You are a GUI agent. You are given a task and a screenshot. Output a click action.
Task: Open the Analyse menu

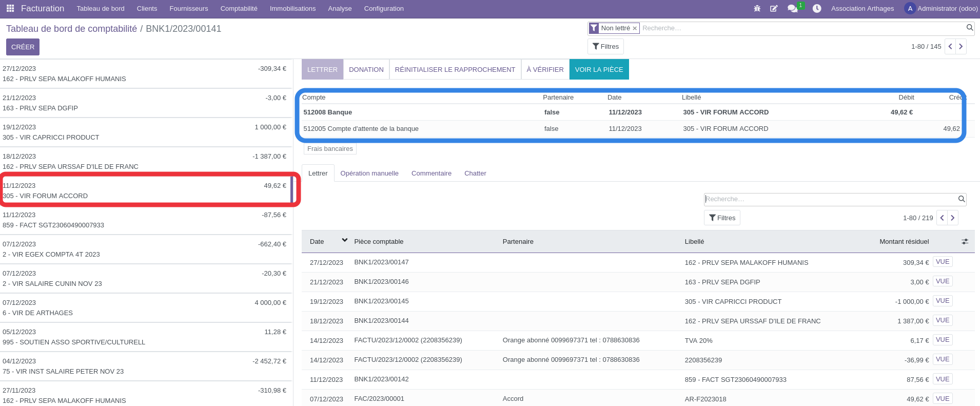coord(340,8)
